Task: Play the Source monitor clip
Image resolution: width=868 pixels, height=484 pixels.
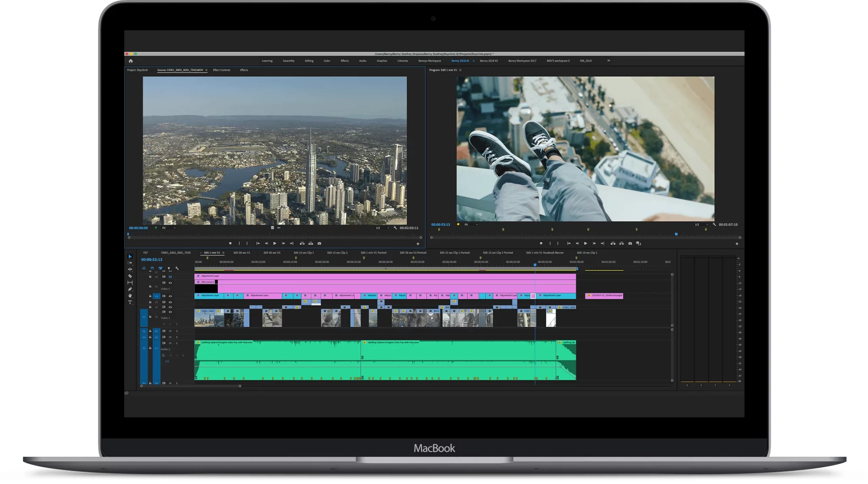Action: (275, 243)
